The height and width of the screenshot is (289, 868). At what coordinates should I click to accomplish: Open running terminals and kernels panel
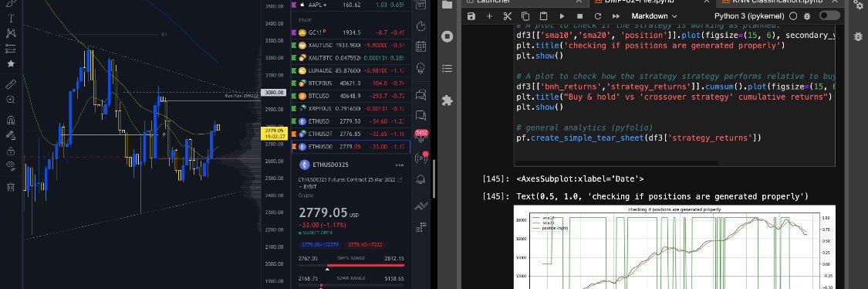448,36
